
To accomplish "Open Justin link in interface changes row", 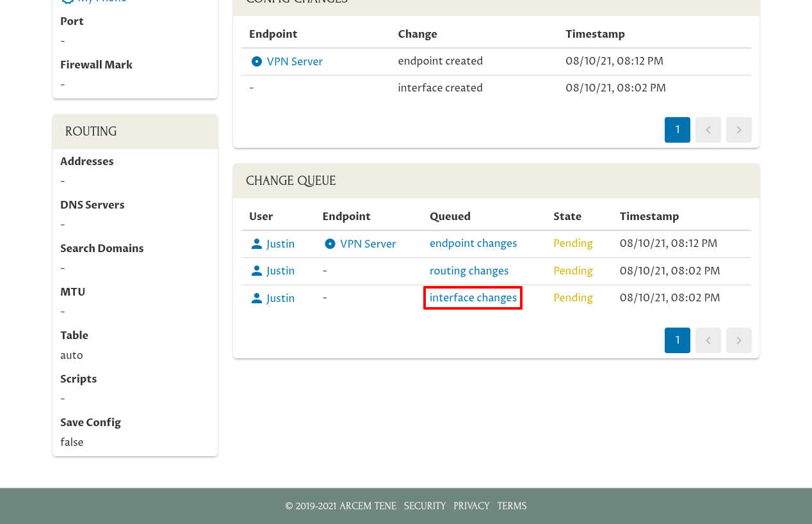I will coord(280,298).
